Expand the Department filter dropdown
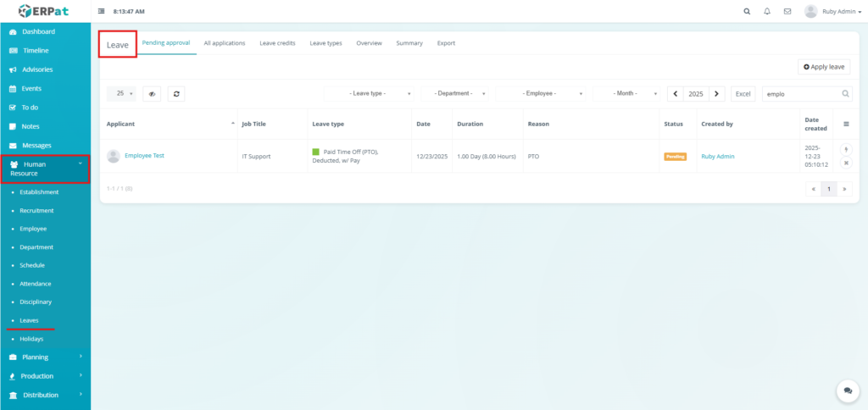Viewport: 868px width, 410px height. click(x=455, y=94)
